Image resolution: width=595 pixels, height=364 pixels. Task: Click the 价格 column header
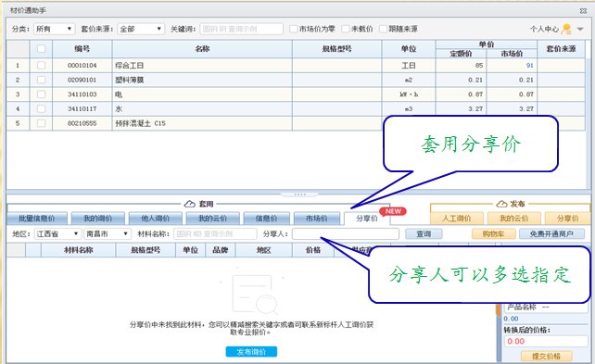tap(313, 250)
